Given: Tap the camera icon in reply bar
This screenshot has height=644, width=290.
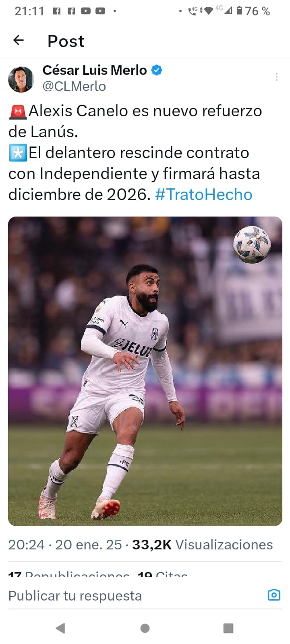Looking at the screenshot, I should click(274, 595).
